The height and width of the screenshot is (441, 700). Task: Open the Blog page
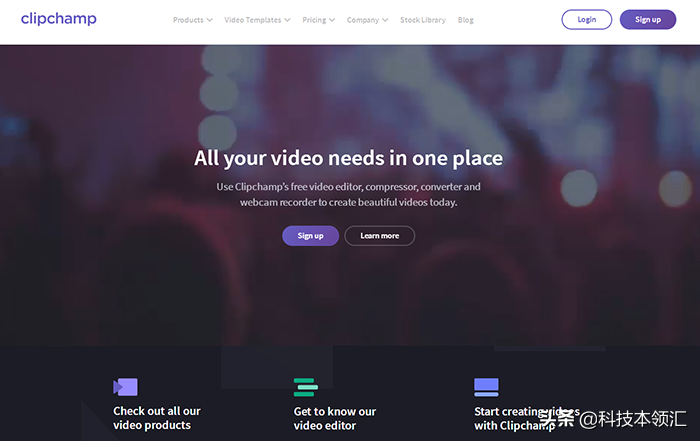[x=466, y=20]
